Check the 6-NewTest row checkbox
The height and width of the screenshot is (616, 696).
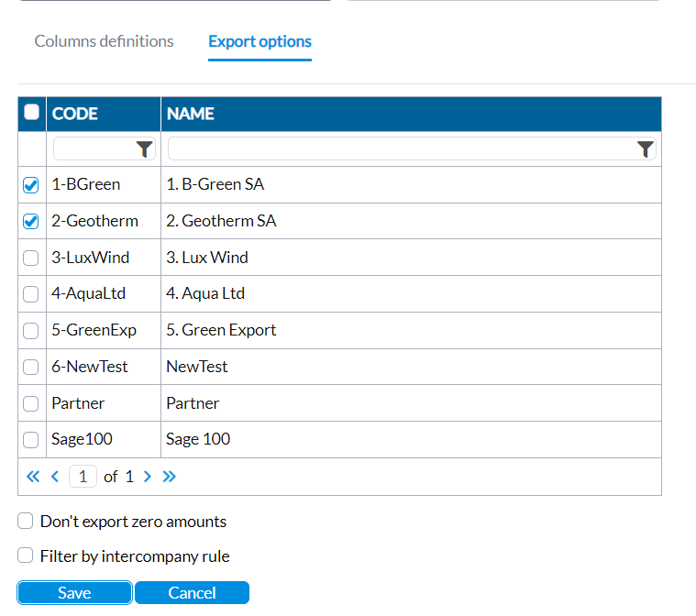point(30,367)
